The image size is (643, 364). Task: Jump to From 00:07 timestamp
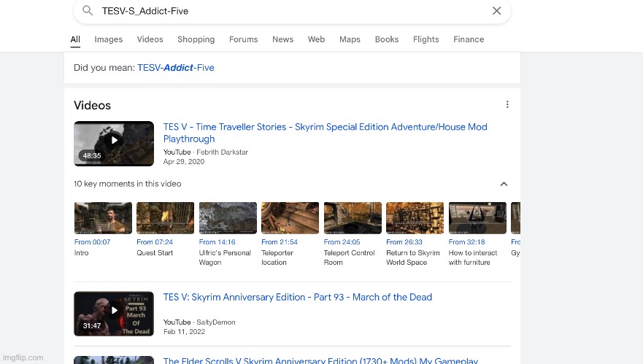(92, 242)
